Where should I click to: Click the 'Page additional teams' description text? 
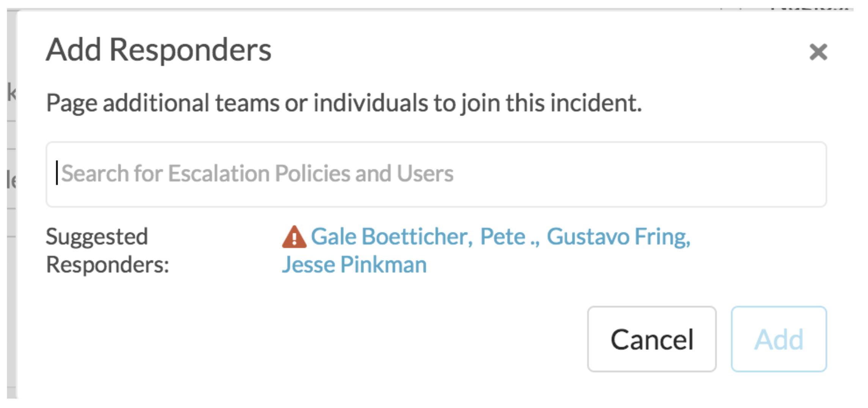point(344,103)
